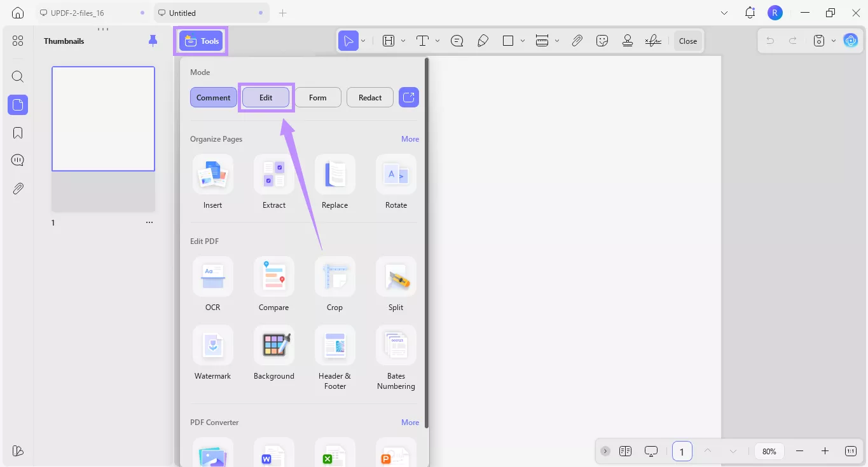Open the Sticker tool
This screenshot has width=868, height=467.
(602, 40)
